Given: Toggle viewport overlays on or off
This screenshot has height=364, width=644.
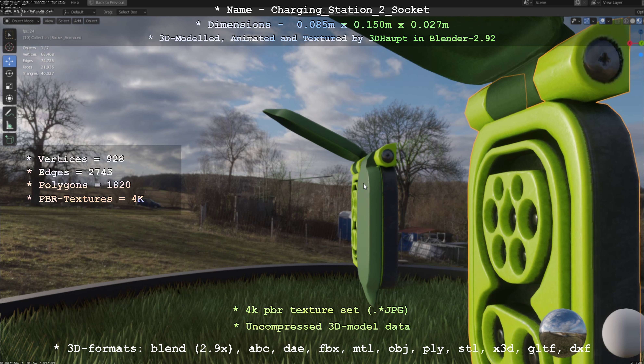Looking at the screenshot, I should point(602,21).
